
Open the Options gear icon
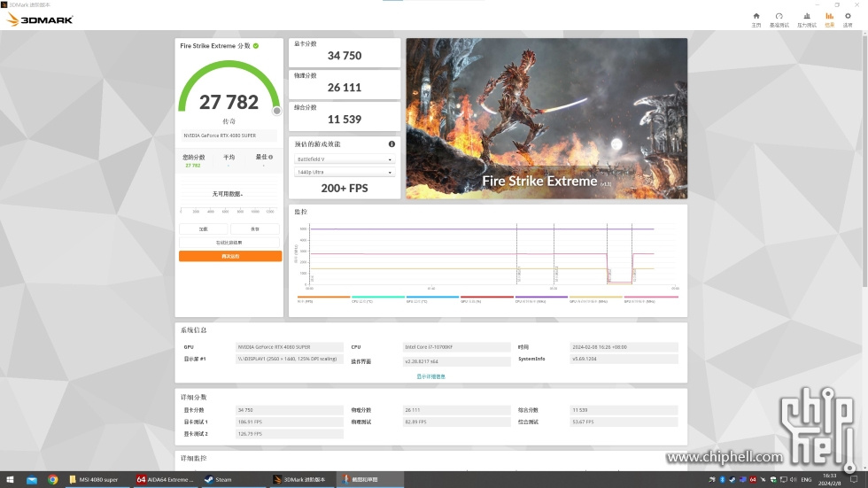coord(848,16)
